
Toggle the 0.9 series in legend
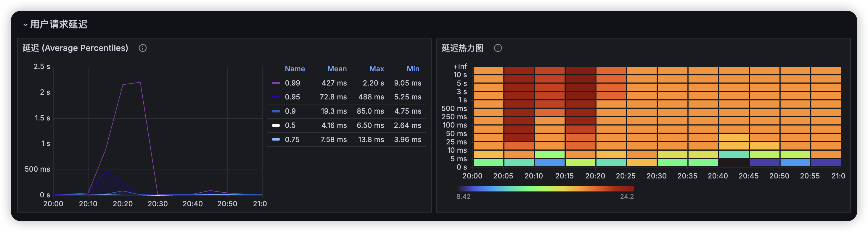coord(290,111)
